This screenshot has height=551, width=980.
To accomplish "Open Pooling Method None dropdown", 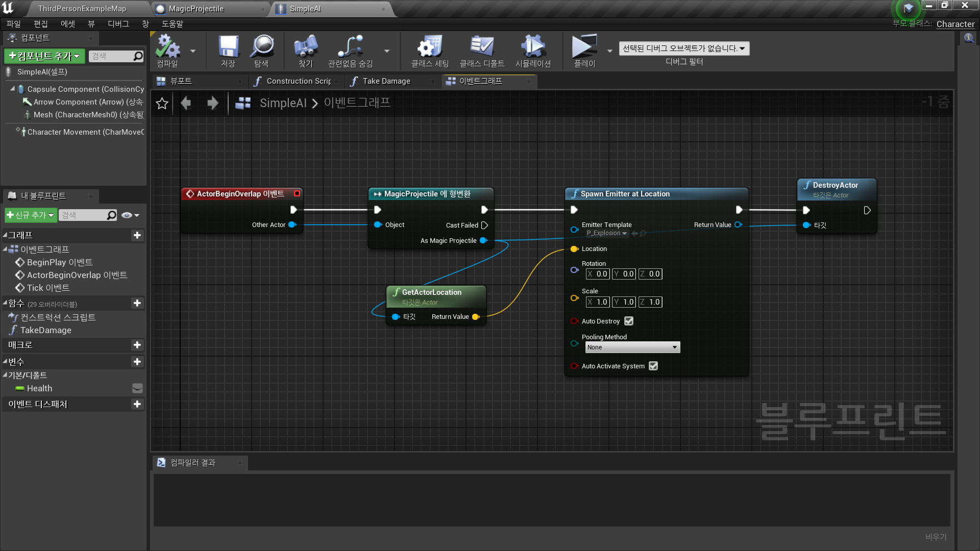I will tap(632, 347).
